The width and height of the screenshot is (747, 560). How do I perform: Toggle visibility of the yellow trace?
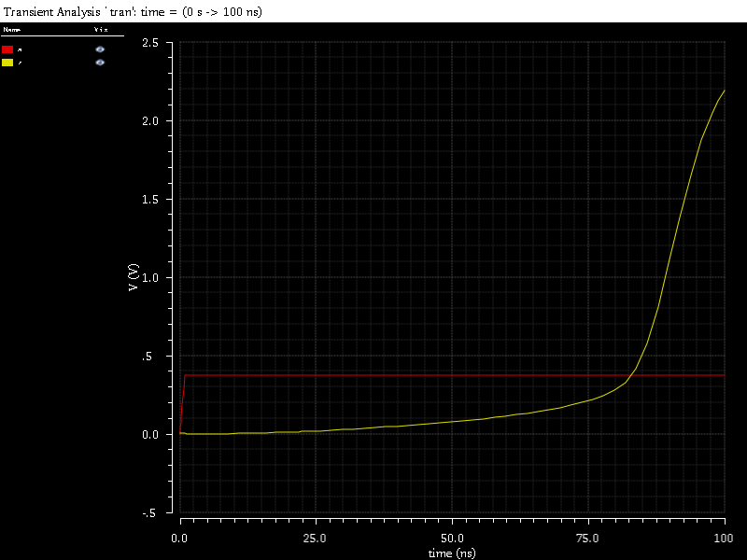click(x=100, y=63)
